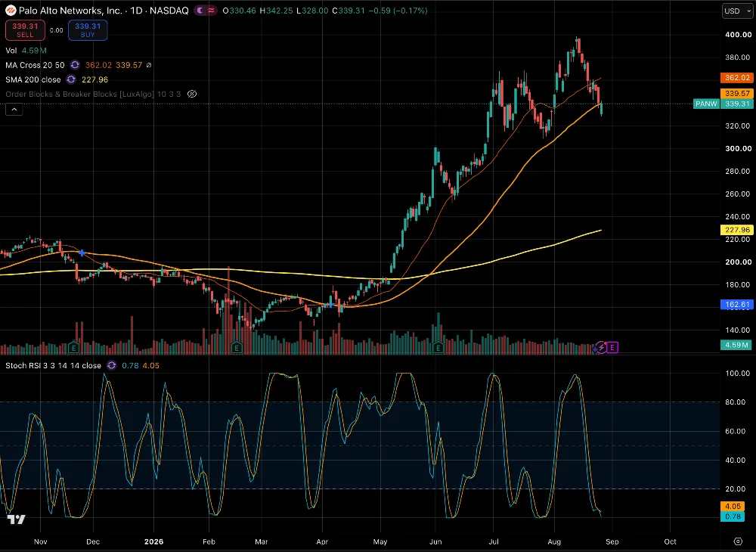Click the moon extended-hours session icon

click(x=200, y=11)
